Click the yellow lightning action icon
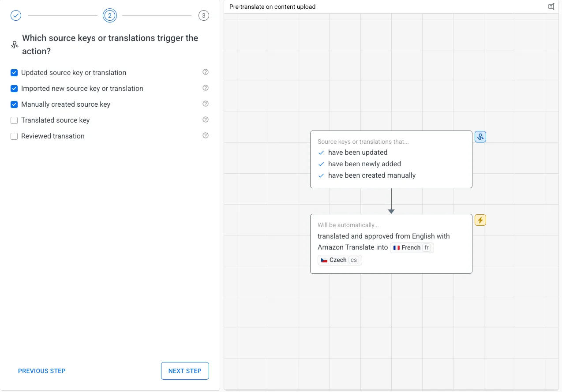Screen dimensions: 562x392 click(480, 220)
